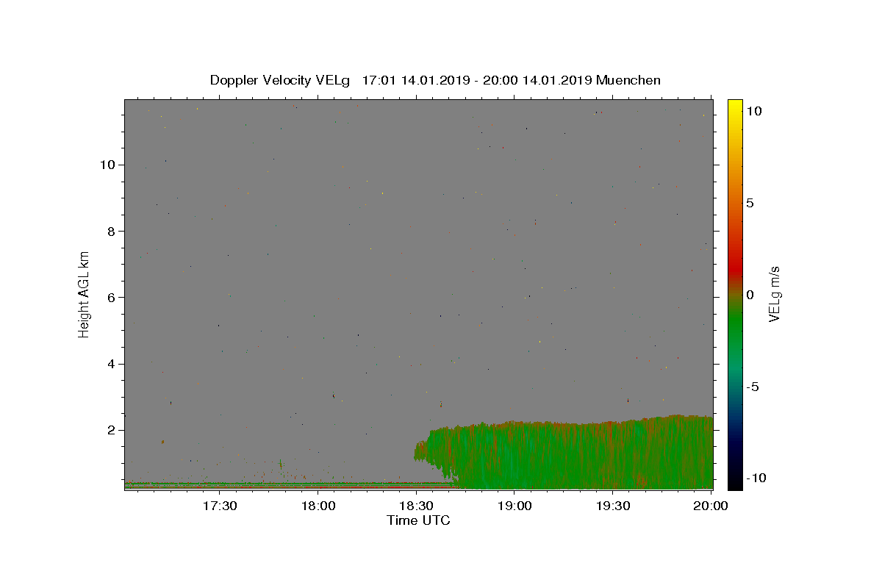The height and width of the screenshot is (588, 882).
Task: Click the height tick label 2
Action: [112, 430]
